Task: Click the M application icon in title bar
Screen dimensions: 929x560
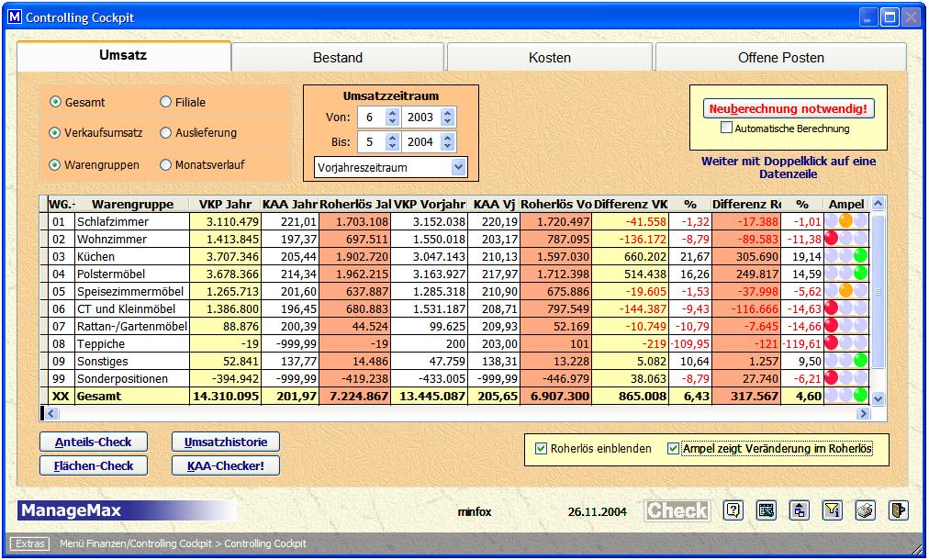Action: click(13, 17)
